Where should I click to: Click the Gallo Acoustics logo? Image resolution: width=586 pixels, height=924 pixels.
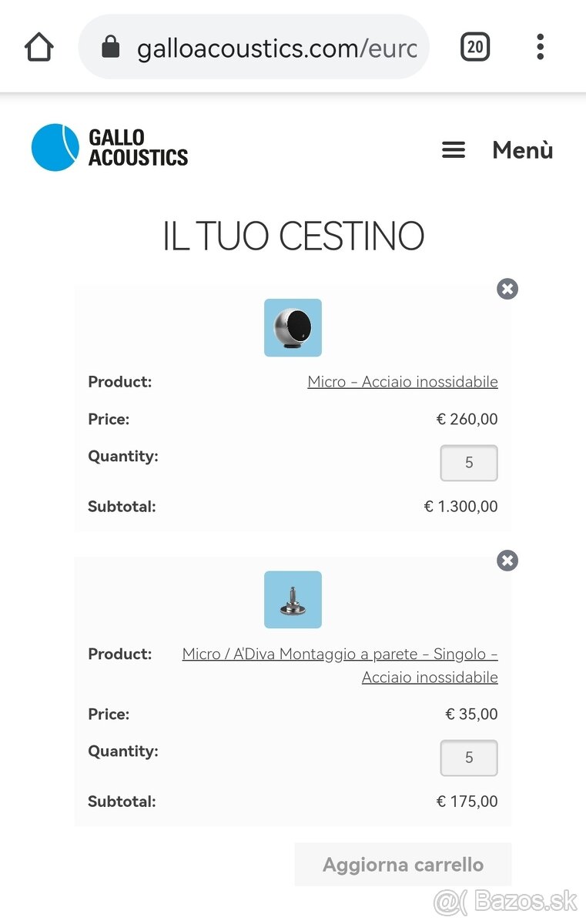pyautogui.click(x=109, y=147)
